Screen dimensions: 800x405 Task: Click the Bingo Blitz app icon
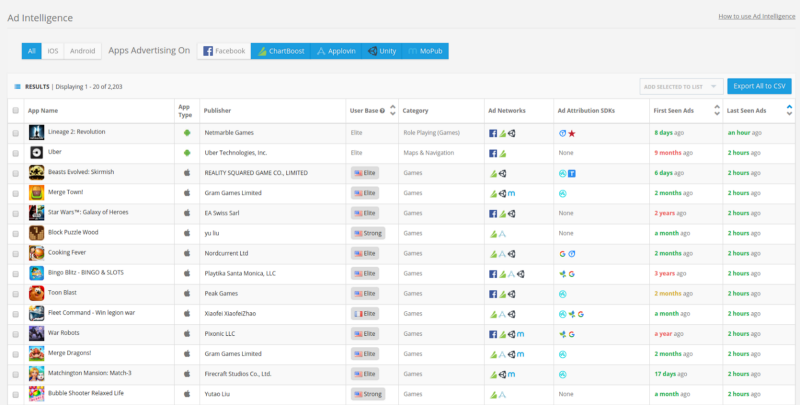(x=36, y=273)
